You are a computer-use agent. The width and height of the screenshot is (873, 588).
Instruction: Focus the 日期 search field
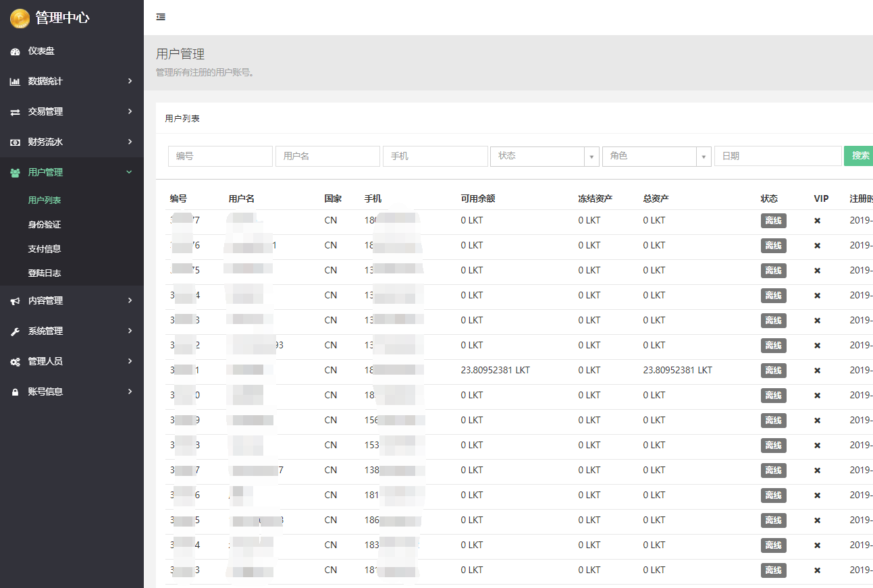click(x=778, y=156)
